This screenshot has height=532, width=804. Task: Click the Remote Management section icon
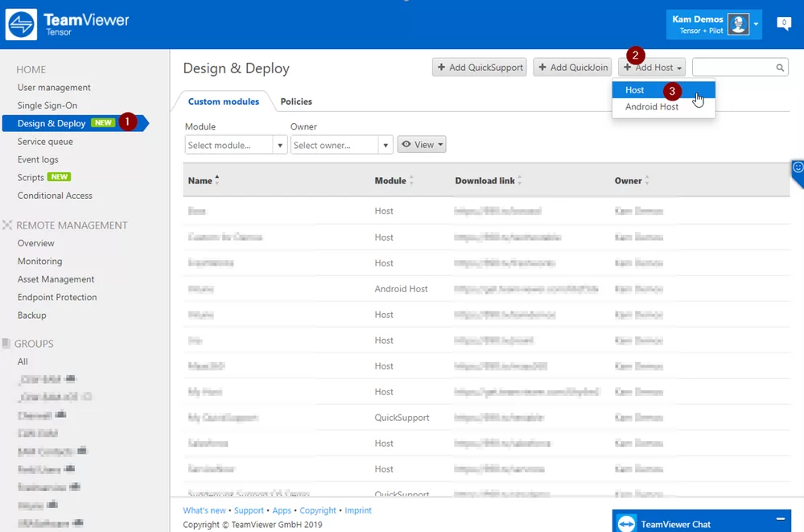point(8,225)
